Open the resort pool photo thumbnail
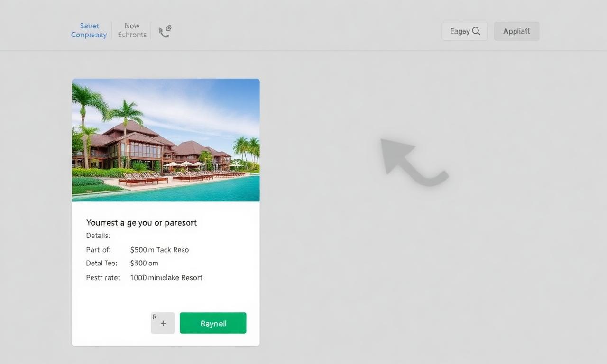 point(166,140)
